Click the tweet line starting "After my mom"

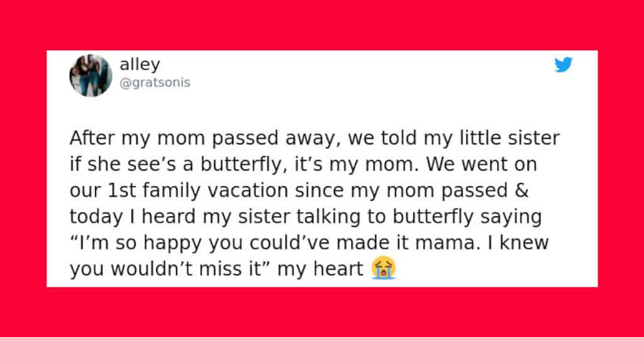(314, 138)
